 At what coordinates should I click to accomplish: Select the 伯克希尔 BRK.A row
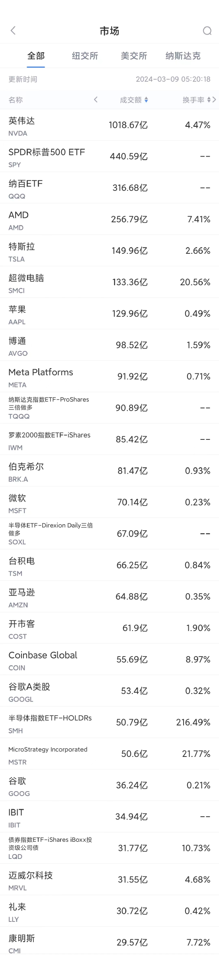click(109, 471)
